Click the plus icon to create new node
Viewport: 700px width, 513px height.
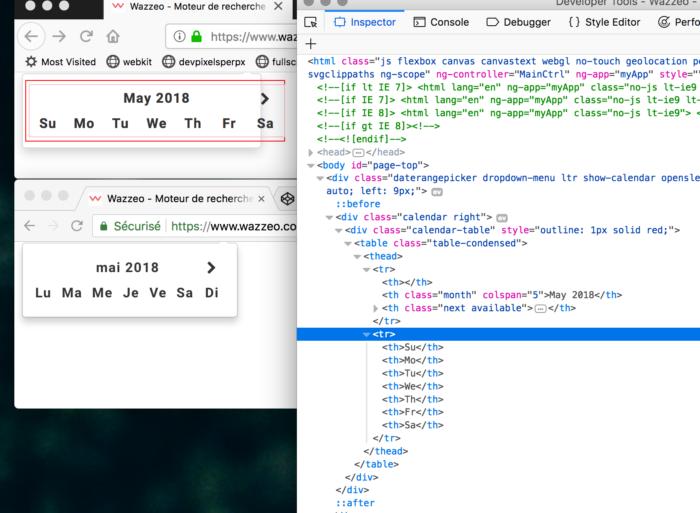coord(311,44)
